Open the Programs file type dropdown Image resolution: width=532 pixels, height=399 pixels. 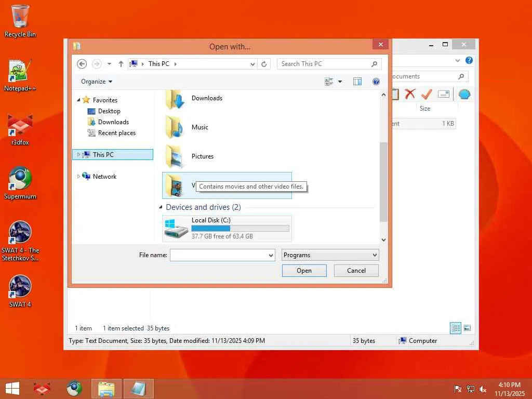[x=330, y=255]
